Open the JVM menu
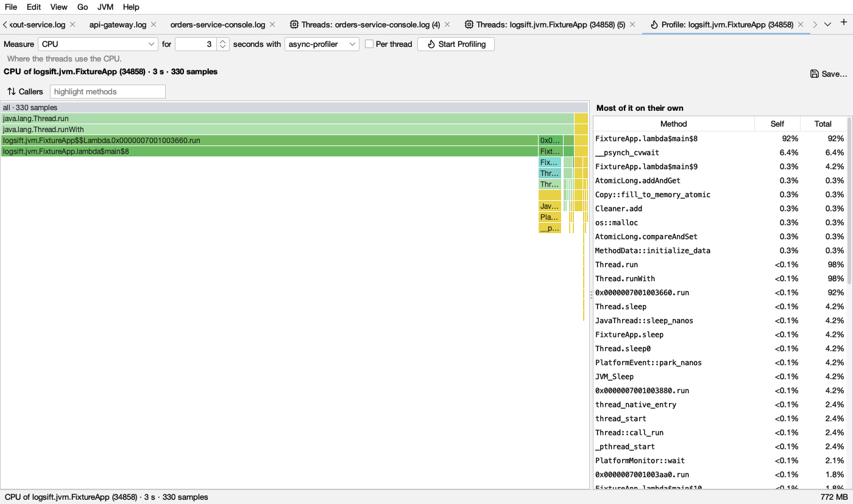This screenshot has width=853, height=504. (106, 7)
